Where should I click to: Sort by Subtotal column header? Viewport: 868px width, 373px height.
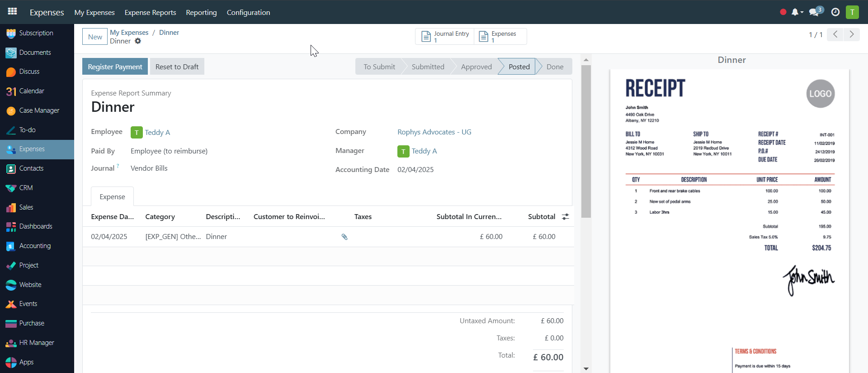click(542, 217)
